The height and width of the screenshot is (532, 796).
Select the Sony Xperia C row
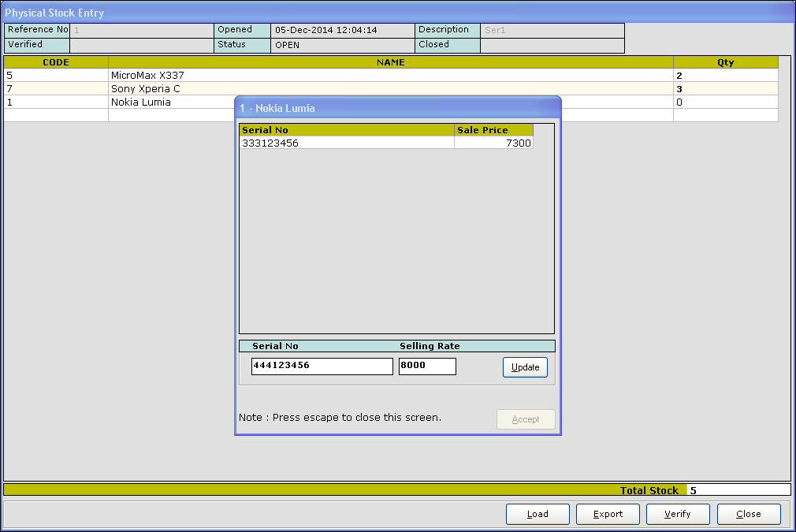click(x=391, y=88)
